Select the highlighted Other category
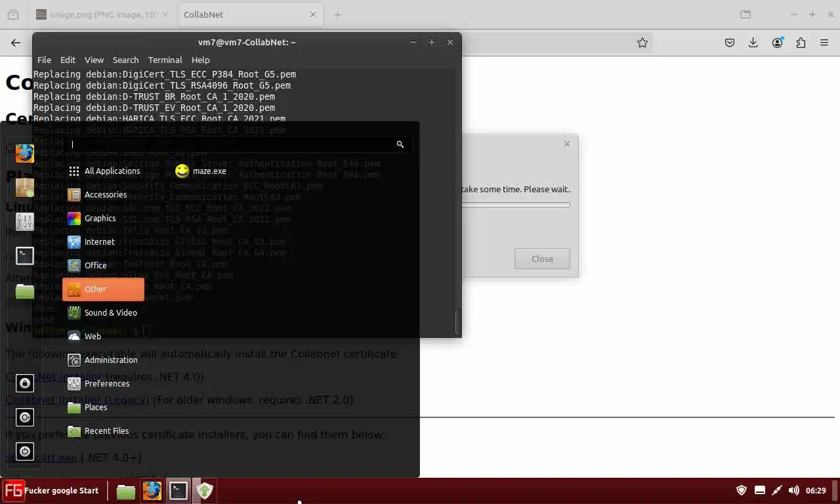 pyautogui.click(x=104, y=289)
